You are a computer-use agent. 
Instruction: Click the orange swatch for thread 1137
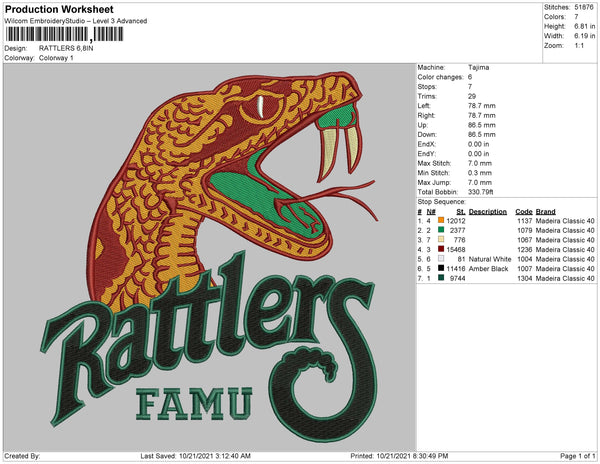click(x=441, y=220)
